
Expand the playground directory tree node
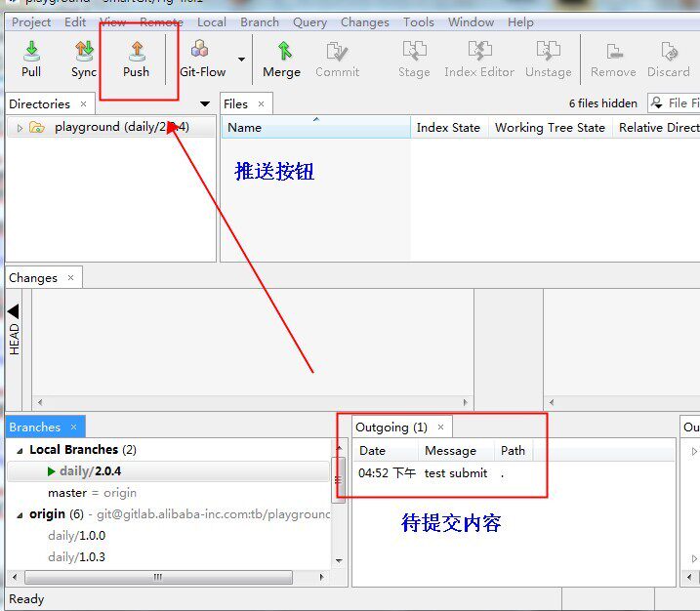(20, 128)
